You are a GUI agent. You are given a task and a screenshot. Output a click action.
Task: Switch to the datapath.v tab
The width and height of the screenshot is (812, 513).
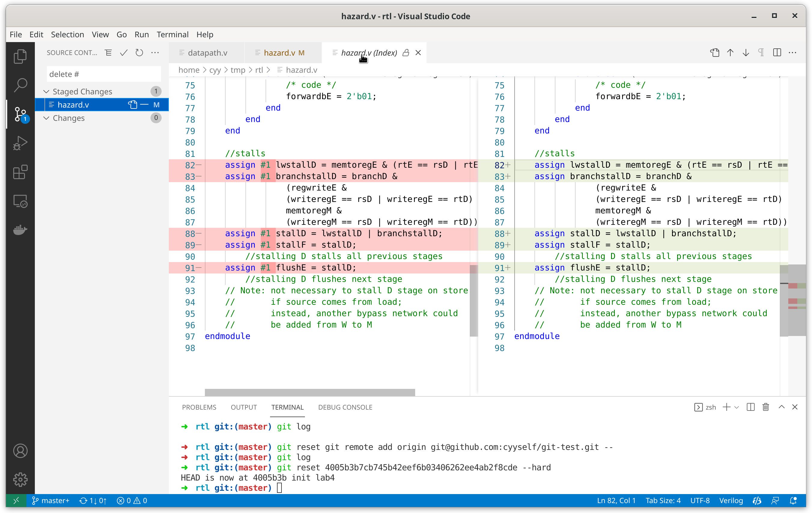[207, 53]
